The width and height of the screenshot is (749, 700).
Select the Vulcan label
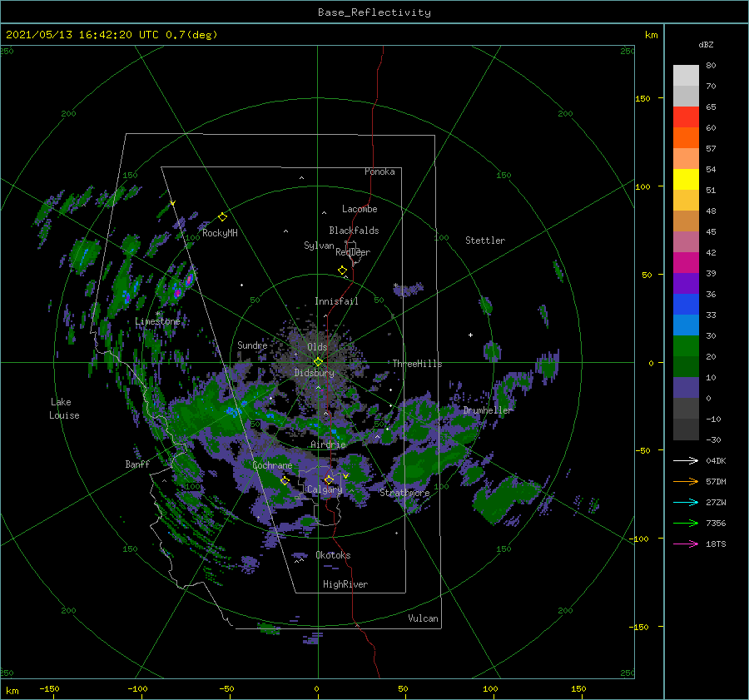coord(424,618)
